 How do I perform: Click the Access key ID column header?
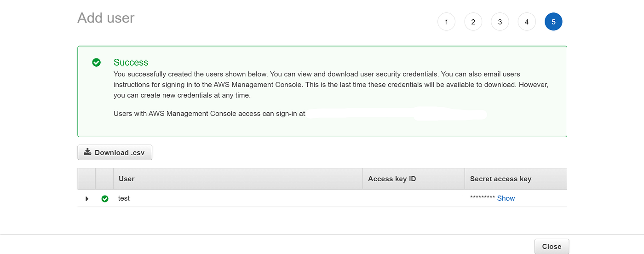point(392,179)
